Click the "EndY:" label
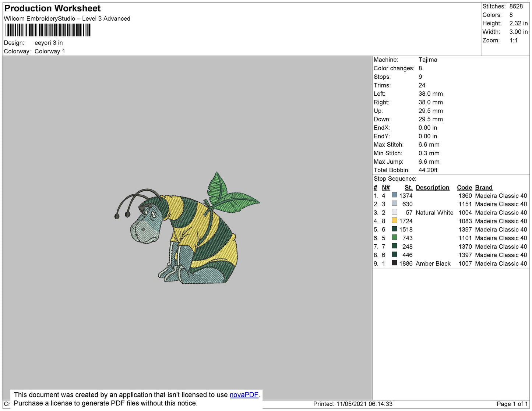This screenshot has width=532, height=411. [382, 136]
